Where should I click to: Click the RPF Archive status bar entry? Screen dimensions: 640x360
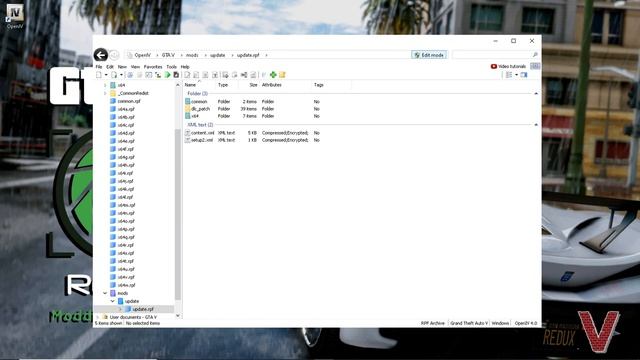coord(433,323)
